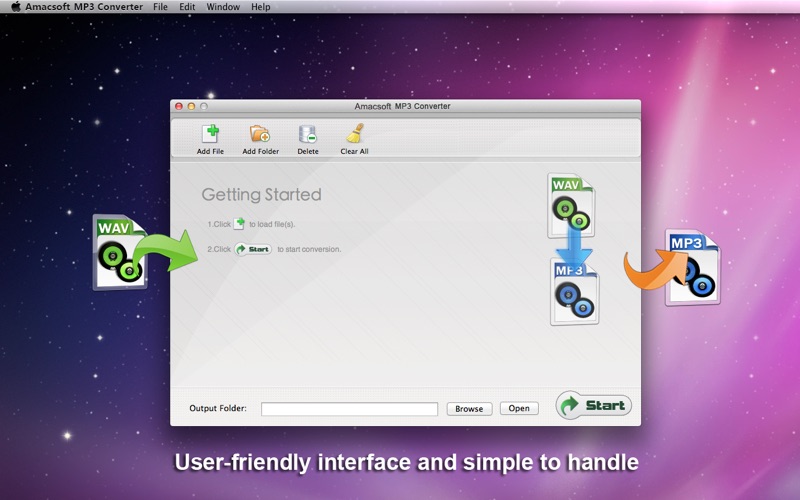Click the large WAV icon with green arrow
800x500 pixels.
pos(120,252)
